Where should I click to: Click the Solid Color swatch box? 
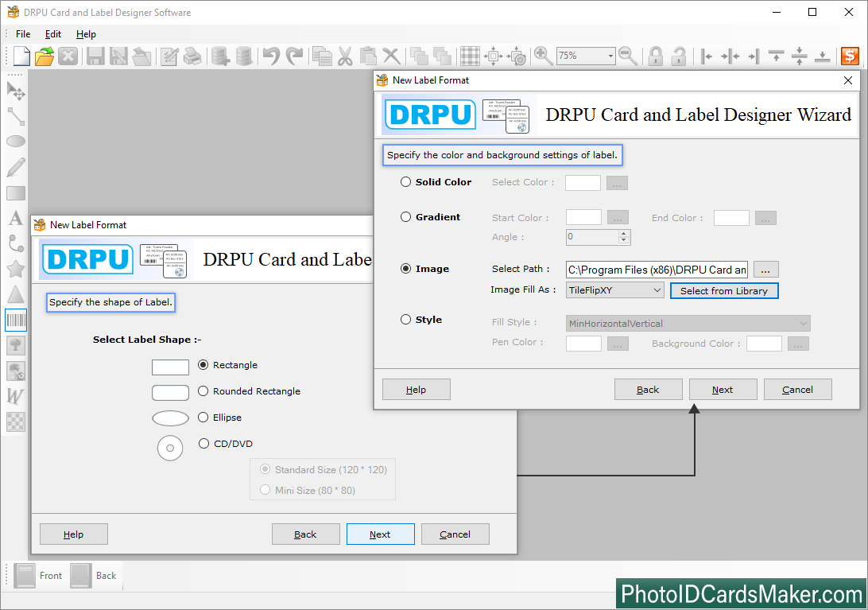click(x=583, y=183)
